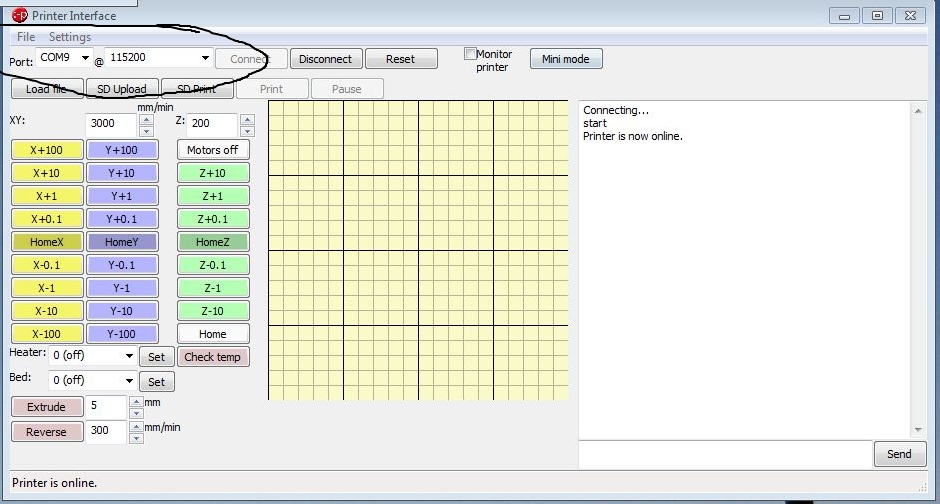Image resolution: width=940 pixels, height=504 pixels.
Task: Expand the 115200 baud rate dropdown
Action: coord(206,58)
